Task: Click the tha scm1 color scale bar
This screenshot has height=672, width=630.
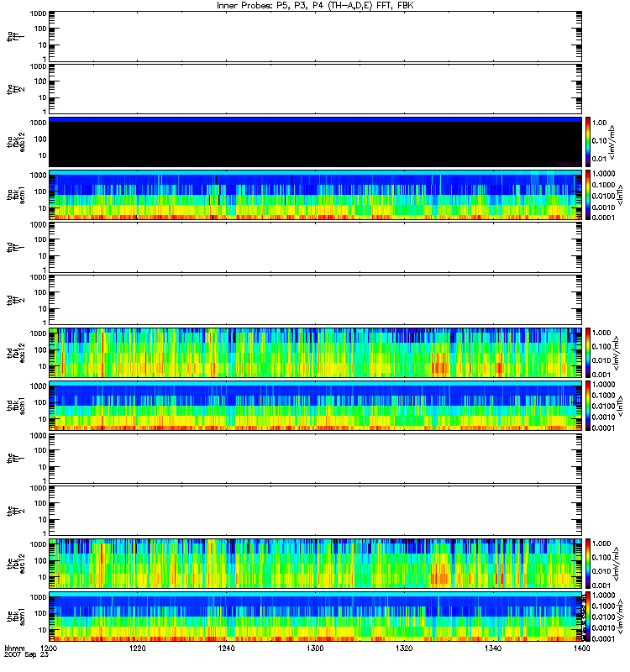Action: (588, 195)
